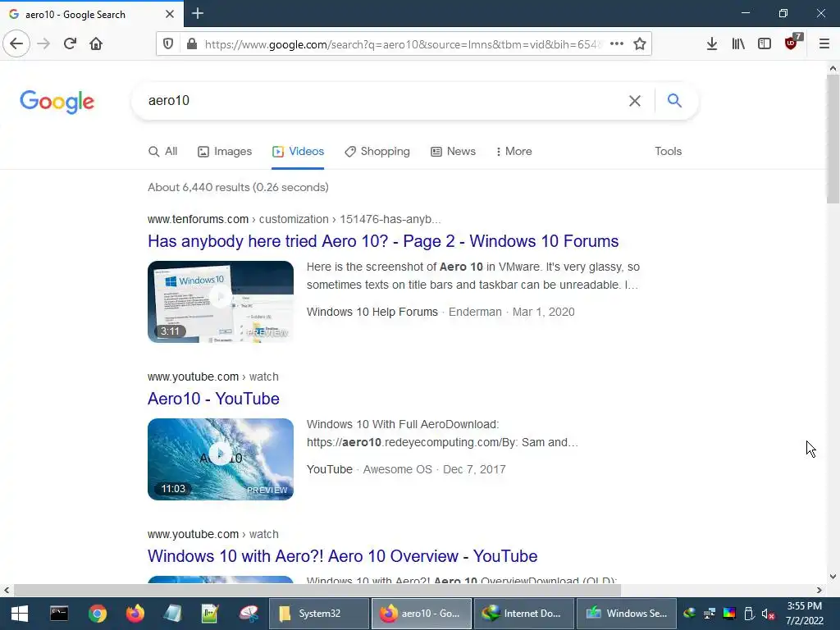Click the horizontal scrollbar thumb

[317, 591]
